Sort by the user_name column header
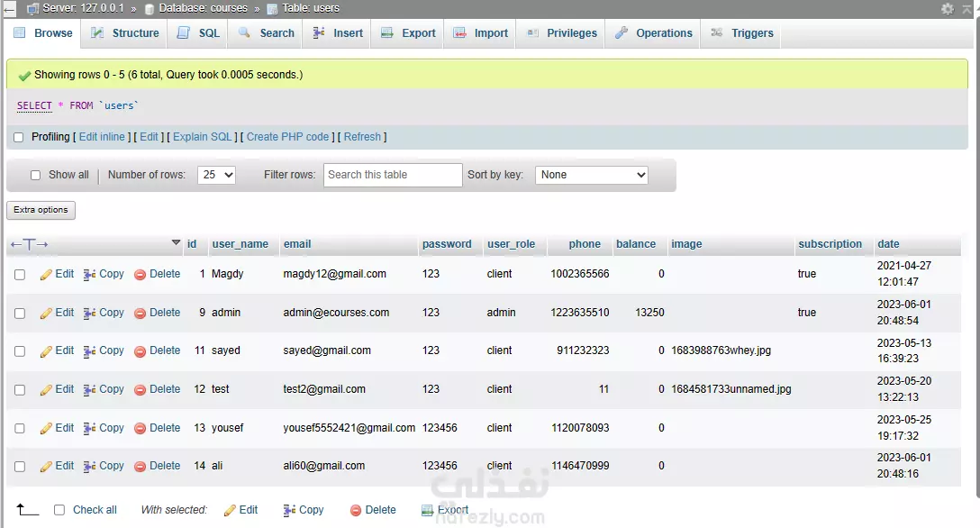 (240, 244)
